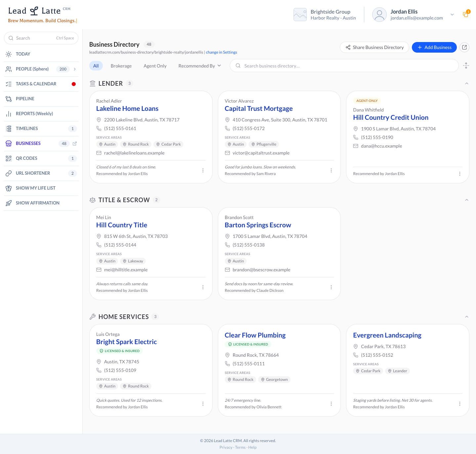Image resolution: width=476 pixels, height=454 pixels.
Task: Open options menu on Evergreen Landscaping card
Action: 459,404
